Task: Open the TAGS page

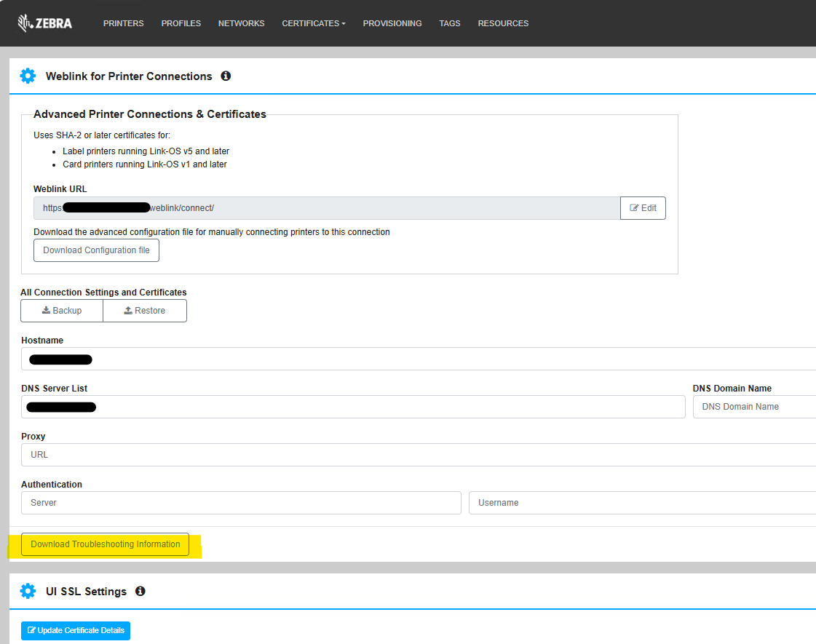Action: 450,23
